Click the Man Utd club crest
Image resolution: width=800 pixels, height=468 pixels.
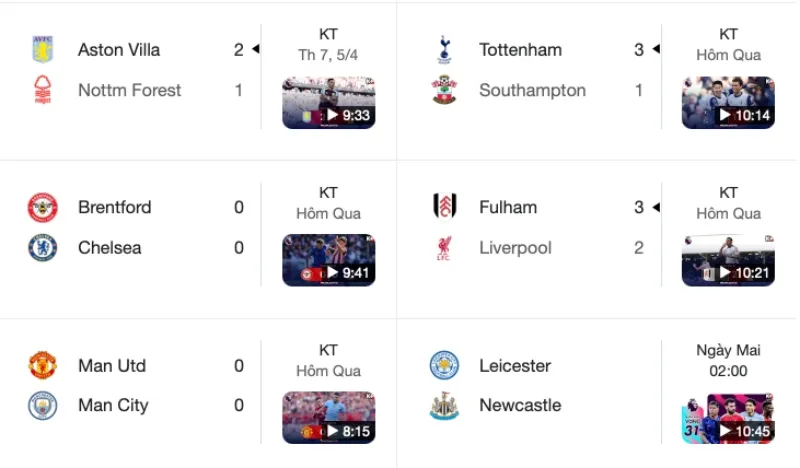coord(42,366)
